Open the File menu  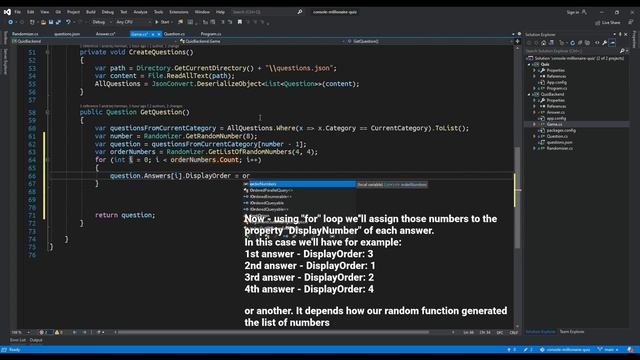(18, 12)
